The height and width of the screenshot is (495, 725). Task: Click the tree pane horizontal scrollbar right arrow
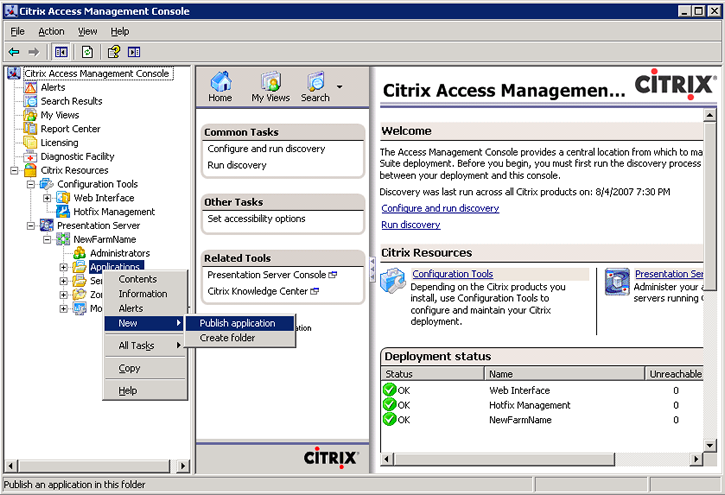183,465
